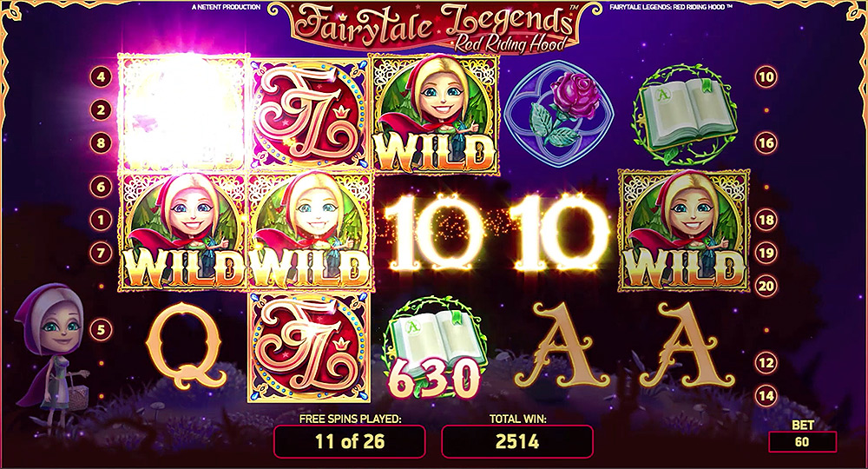Click the WILD symbol in the rightmost reel

tap(684, 230)
